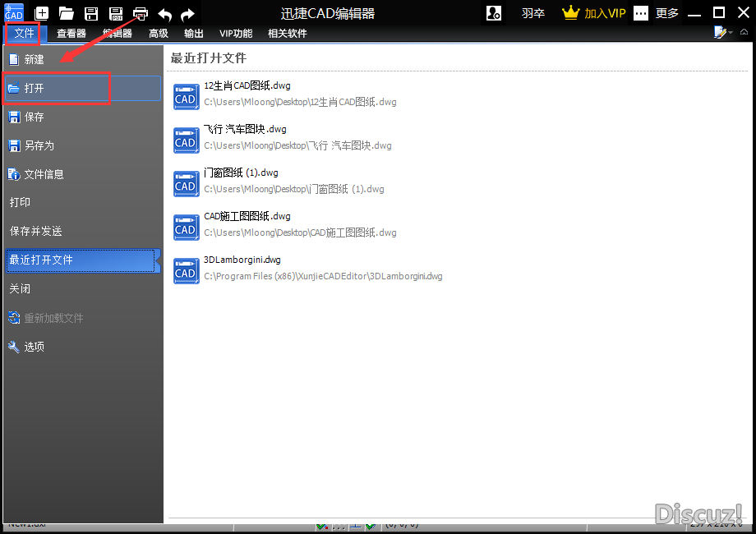This screenshot has width=756, height=534.
Task: Select 关闭 in the file menu
Action: (21, 289)
